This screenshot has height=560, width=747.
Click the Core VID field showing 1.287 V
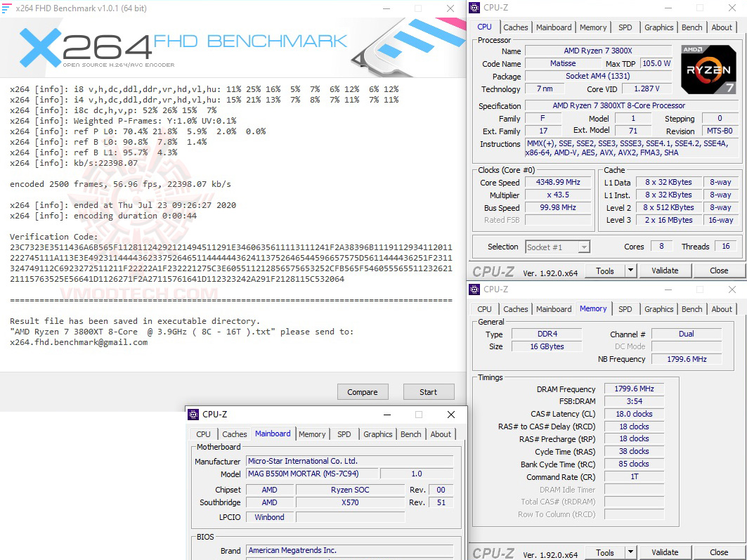click(x=647, y=88)
